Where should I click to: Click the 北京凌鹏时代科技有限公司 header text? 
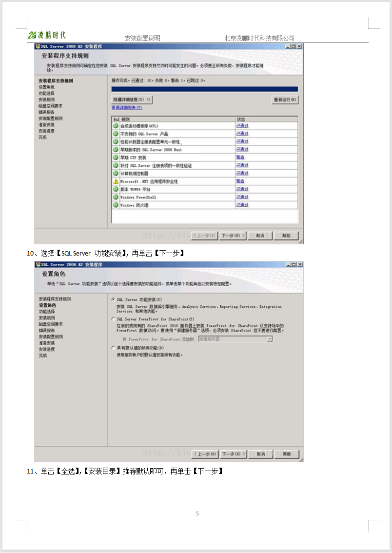point(259,38)
